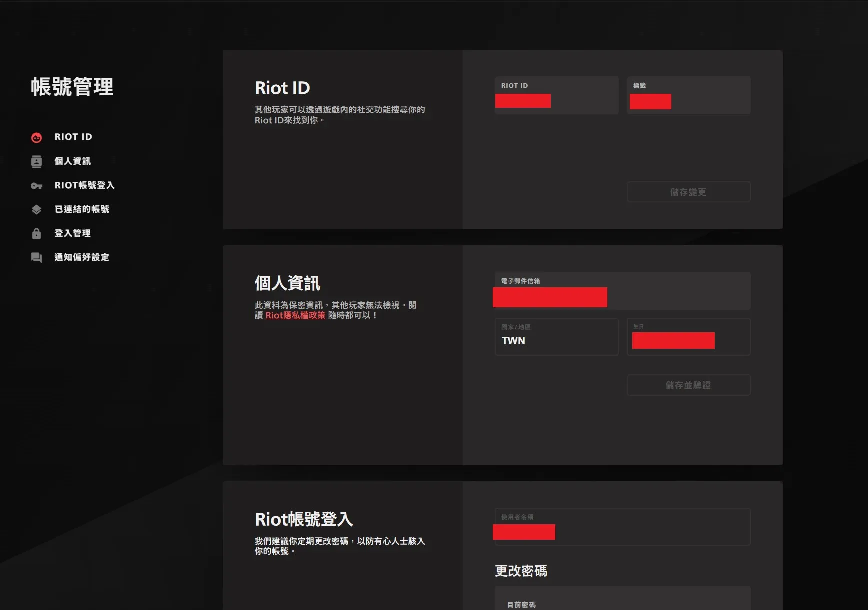Click the layers icon for 已連結的帳號
This screenshot has width=868, height=610.
click(36, 209)
